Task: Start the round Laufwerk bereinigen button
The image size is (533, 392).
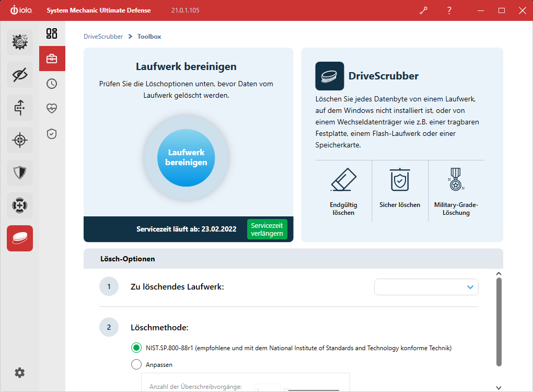Action: pyautogui.click(x=186, y=158)
